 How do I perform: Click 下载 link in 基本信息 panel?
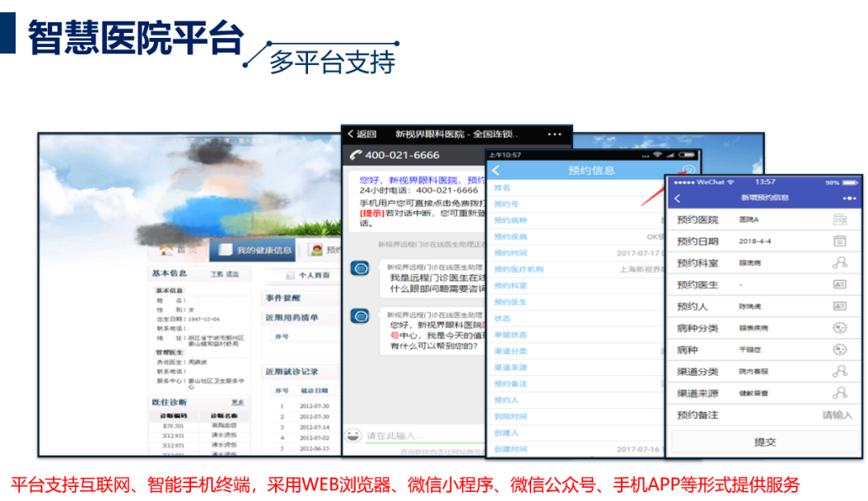pos(217,274)
